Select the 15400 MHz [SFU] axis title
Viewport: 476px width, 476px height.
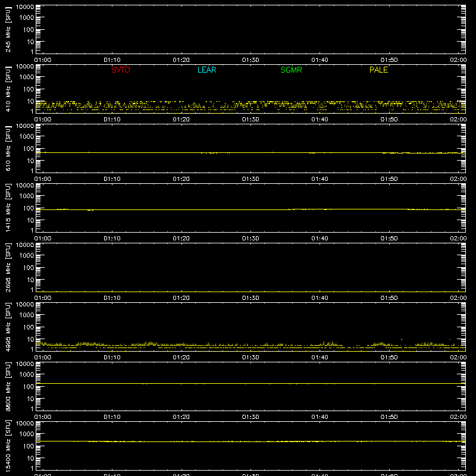8,446
